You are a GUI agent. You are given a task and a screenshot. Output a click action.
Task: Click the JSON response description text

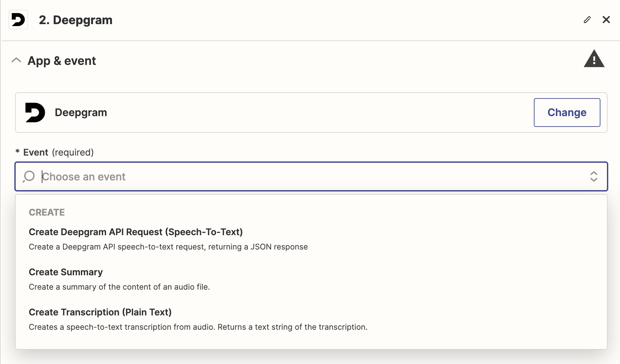pos(168,247)
